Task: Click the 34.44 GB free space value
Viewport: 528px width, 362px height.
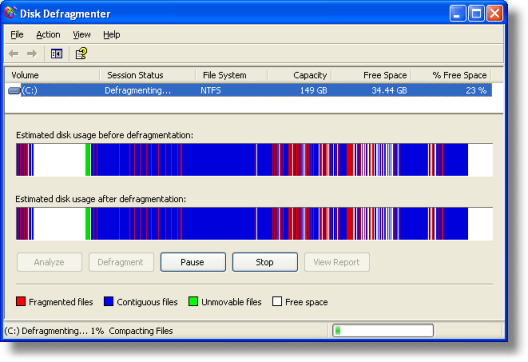Action: tap(389, 91)
